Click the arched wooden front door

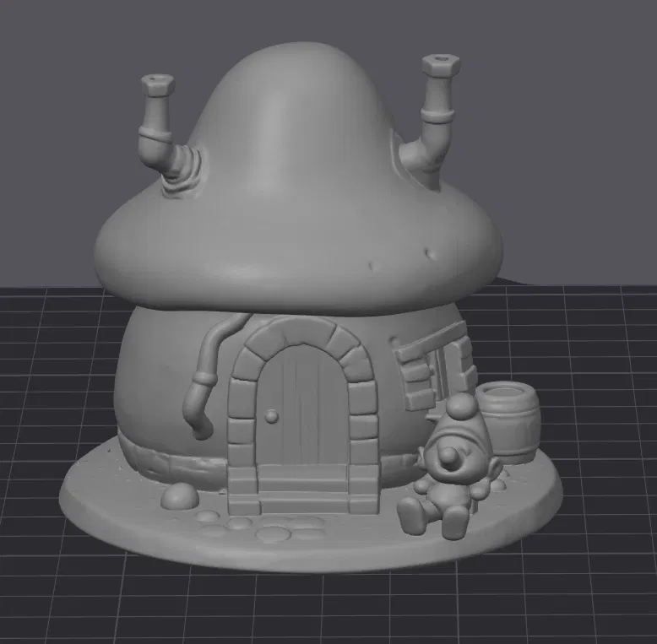[301, 406]
